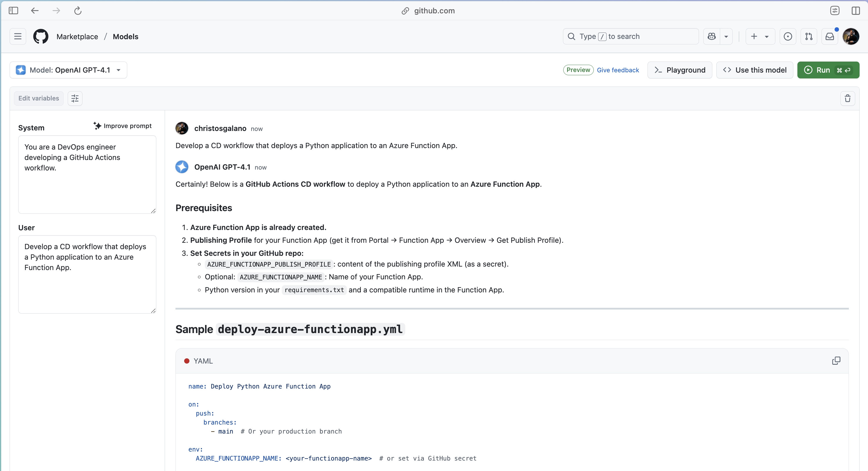Click the Give feedback link

(618, 70)
